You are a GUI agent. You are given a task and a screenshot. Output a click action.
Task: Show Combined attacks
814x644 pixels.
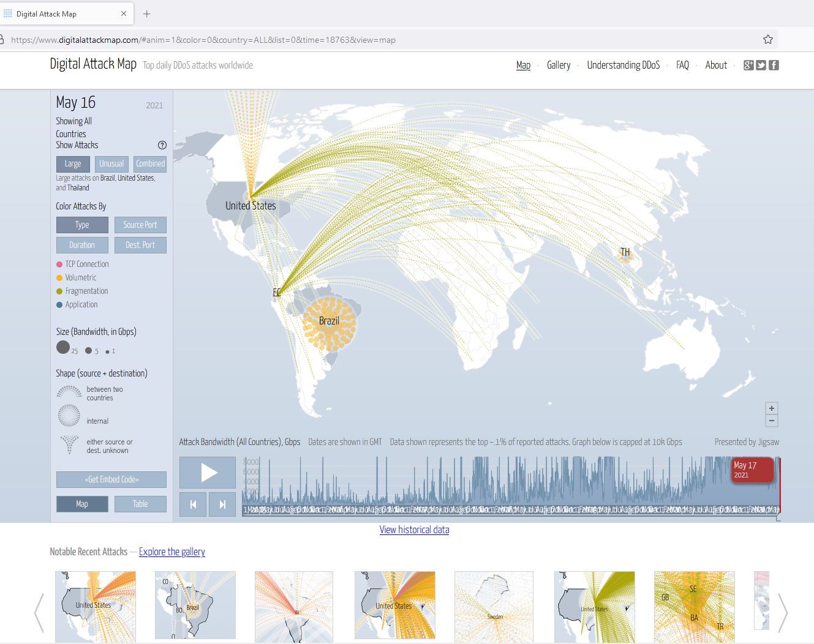(150, 164)
